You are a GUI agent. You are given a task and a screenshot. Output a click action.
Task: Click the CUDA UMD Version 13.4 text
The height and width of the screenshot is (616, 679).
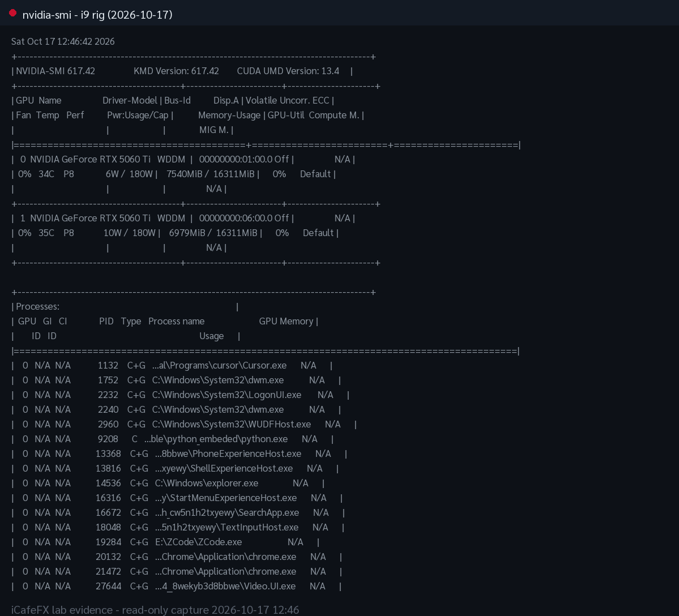pyautogui.click(x=288, y=71)
